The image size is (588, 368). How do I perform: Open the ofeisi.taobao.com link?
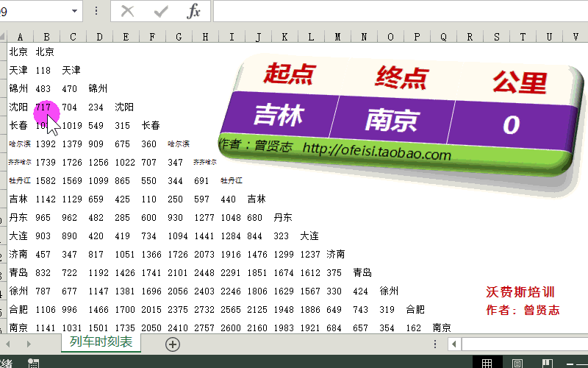point(376,151)
